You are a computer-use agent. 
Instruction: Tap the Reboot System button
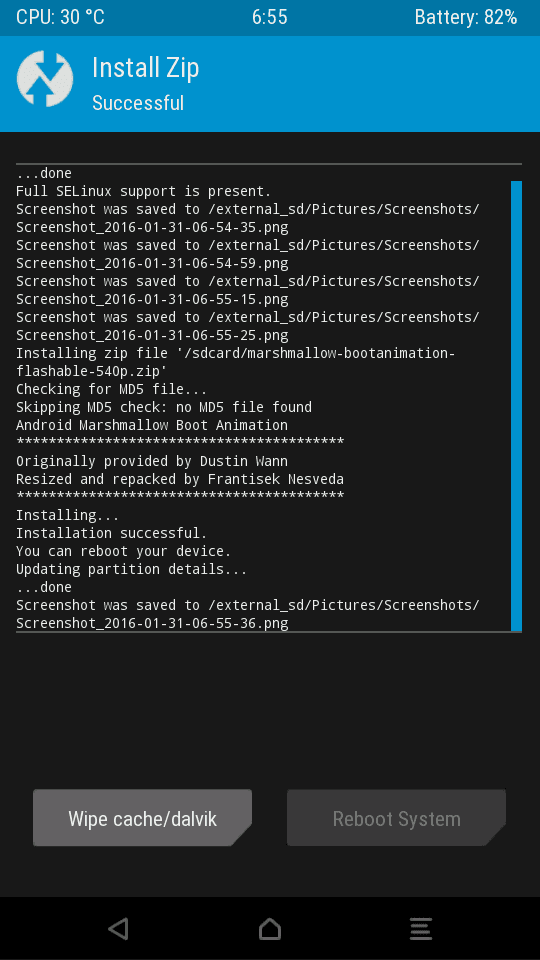coord(396,818)
